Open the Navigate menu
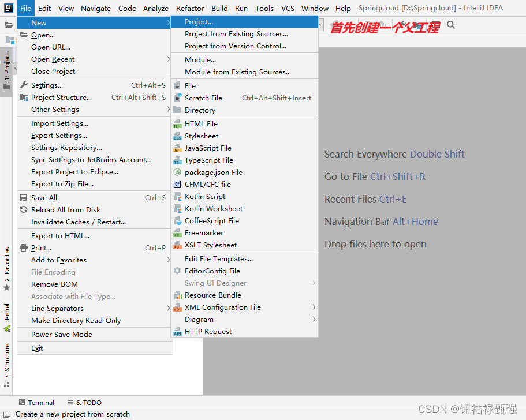The height and width of the screenshot is (420, 526). pos(96,9)
